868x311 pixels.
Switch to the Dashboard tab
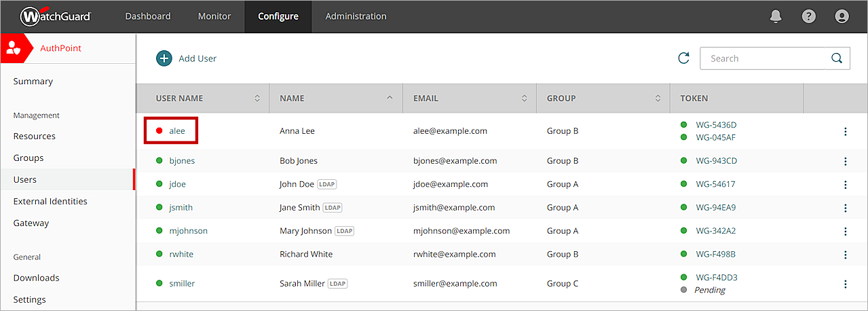(x=148, y=16)
